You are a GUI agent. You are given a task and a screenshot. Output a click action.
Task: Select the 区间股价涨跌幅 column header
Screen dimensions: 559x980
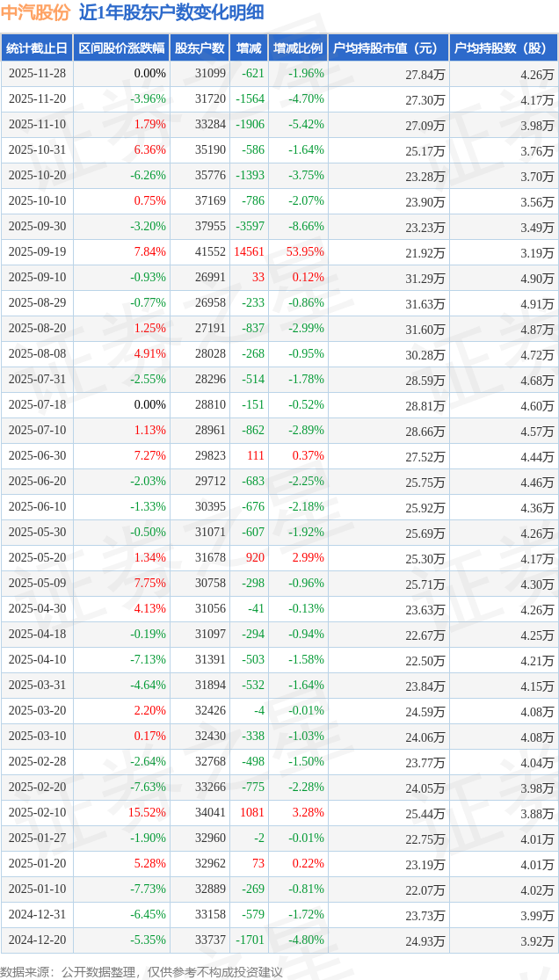point(120,48)
